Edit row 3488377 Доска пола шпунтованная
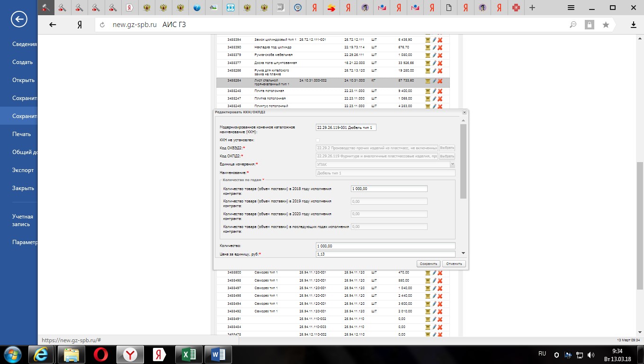This screenshot has height=364, width=644. tap(434, 63)
